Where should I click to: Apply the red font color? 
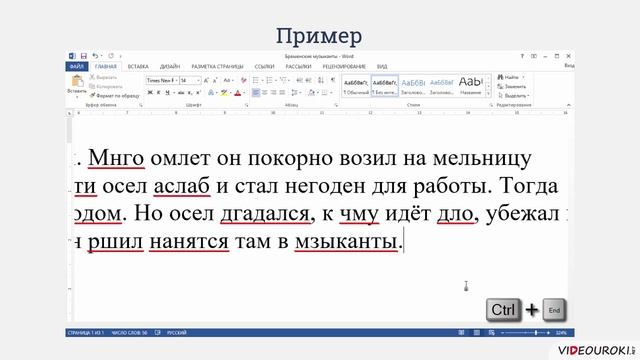pos(238,93)
